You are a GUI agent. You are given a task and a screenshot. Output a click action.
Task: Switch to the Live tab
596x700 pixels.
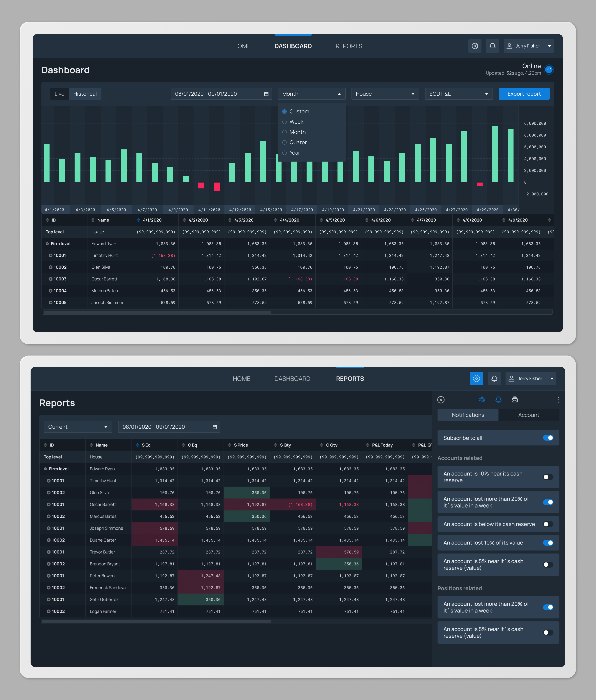click(x=59, y=94)
